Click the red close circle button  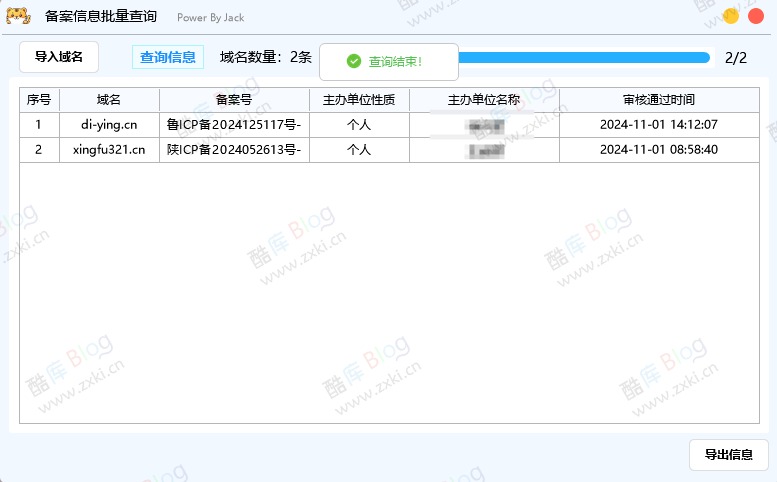point(756,16)
